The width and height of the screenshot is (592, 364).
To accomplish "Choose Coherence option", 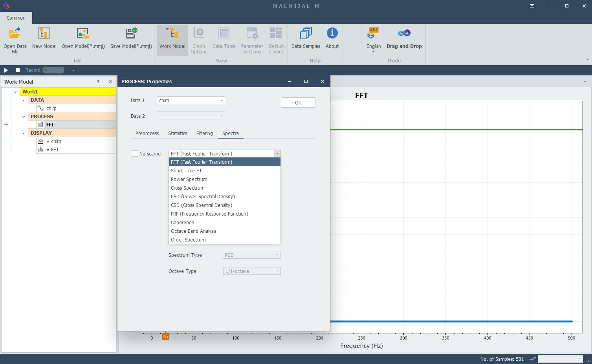I will (225, 222).
